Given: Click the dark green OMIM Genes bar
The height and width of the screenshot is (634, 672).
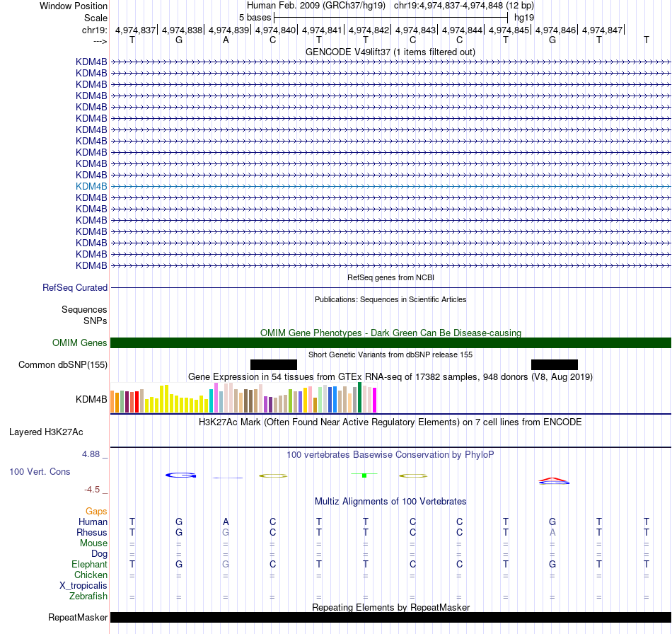Looking at the screenshot, I should [x=391, y=343].
